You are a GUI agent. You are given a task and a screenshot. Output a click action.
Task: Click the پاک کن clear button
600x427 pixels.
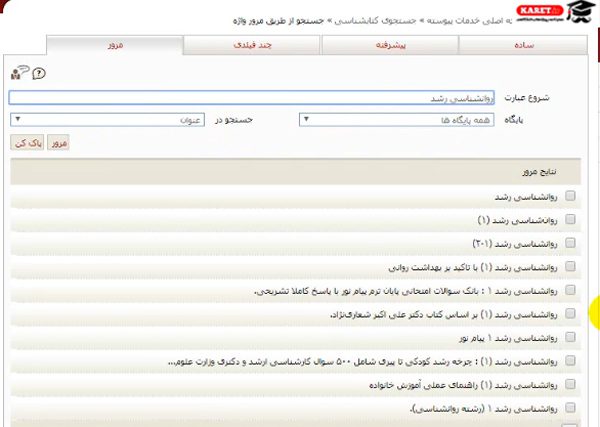click(x=27, y=143)
